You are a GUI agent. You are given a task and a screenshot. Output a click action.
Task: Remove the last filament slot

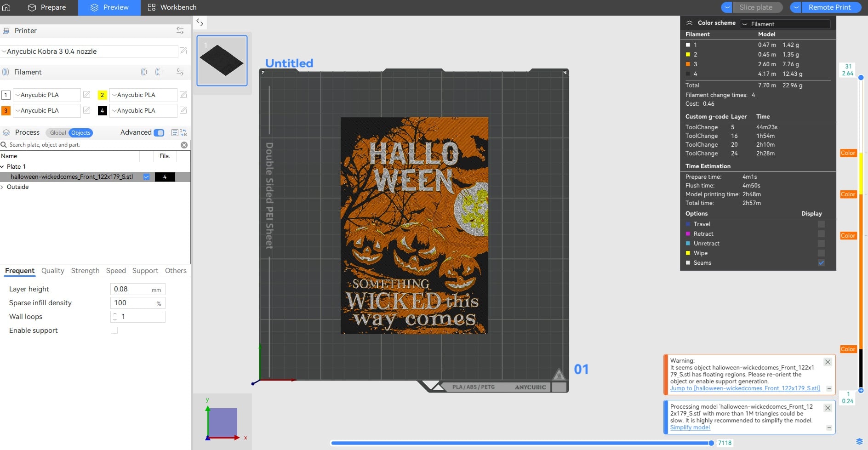tap(159, 72)
